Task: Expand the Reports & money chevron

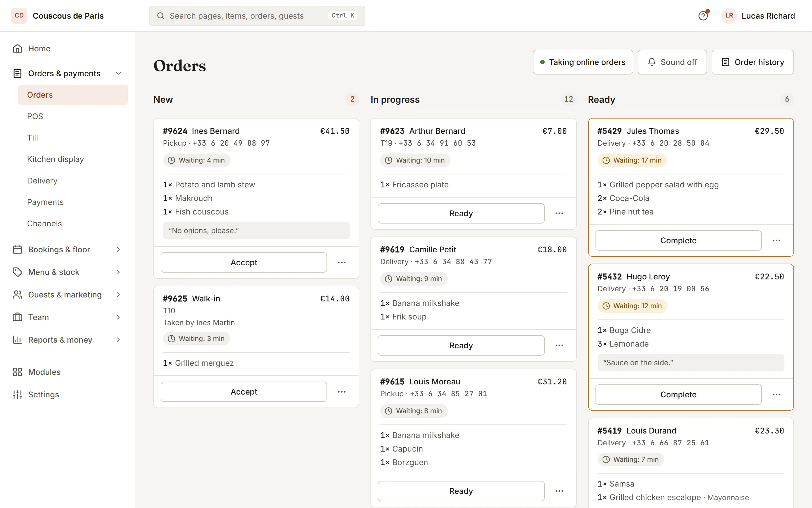Action: 118,340
